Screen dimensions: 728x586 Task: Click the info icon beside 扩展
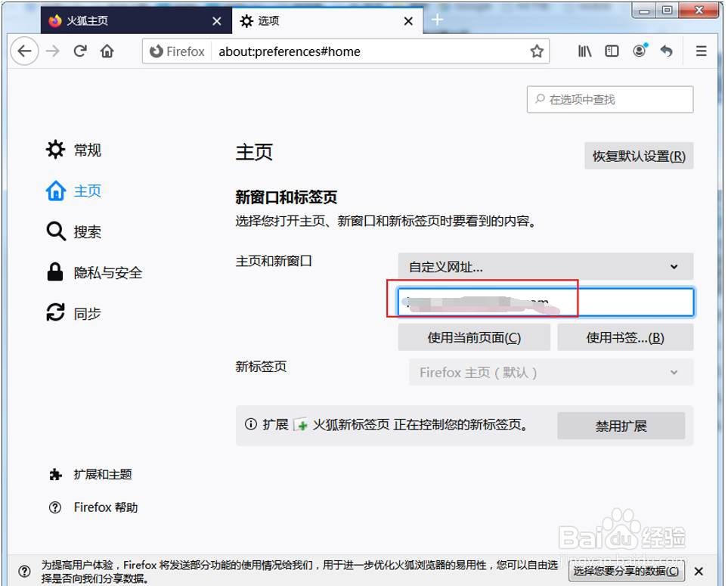coord(251,424)
